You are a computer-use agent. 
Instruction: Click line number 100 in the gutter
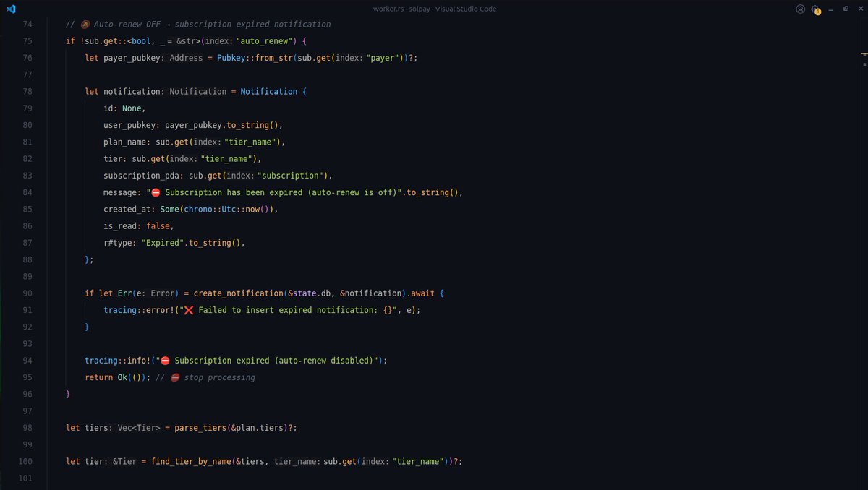pos(25,461)
